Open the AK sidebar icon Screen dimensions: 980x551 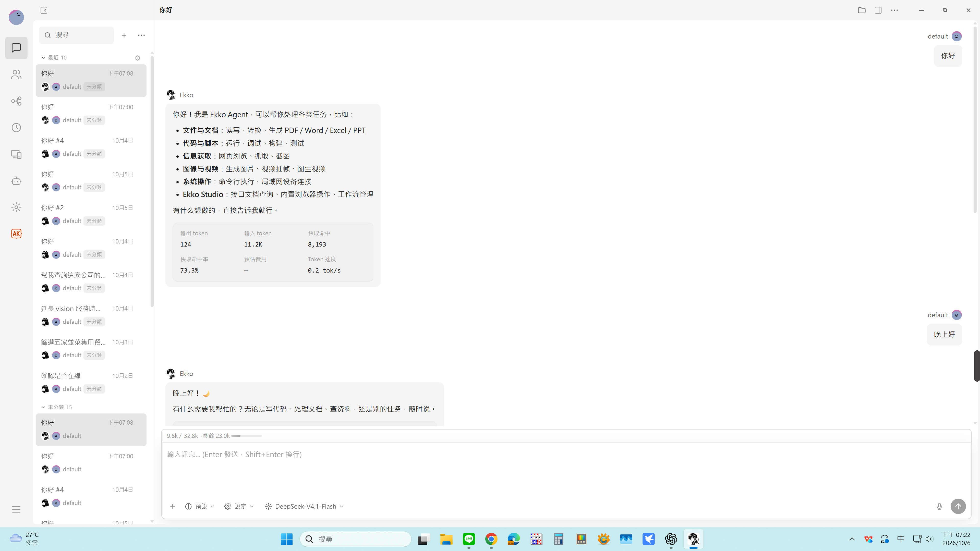16,234
